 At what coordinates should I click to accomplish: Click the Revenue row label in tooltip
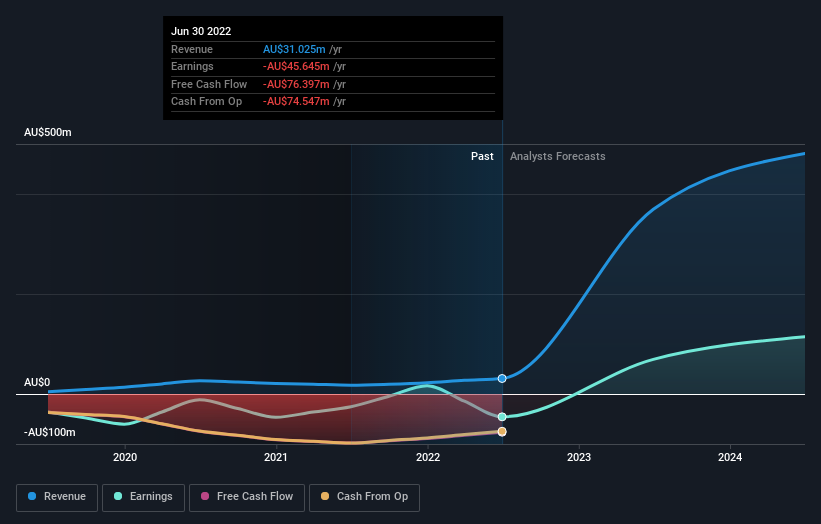(192, 49)
